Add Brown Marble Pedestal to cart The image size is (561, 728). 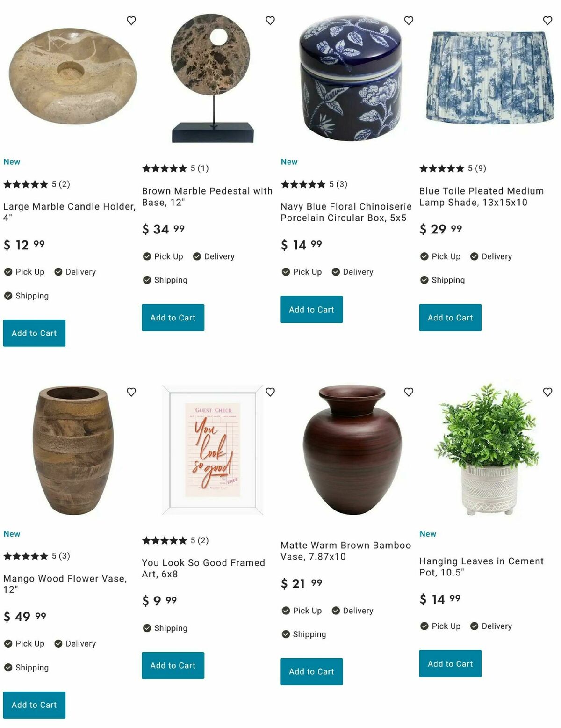pos(173,318)
